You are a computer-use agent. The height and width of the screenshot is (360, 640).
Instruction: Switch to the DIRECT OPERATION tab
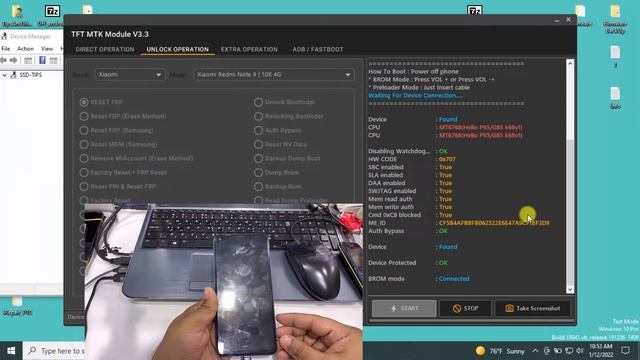coord(105,49)
